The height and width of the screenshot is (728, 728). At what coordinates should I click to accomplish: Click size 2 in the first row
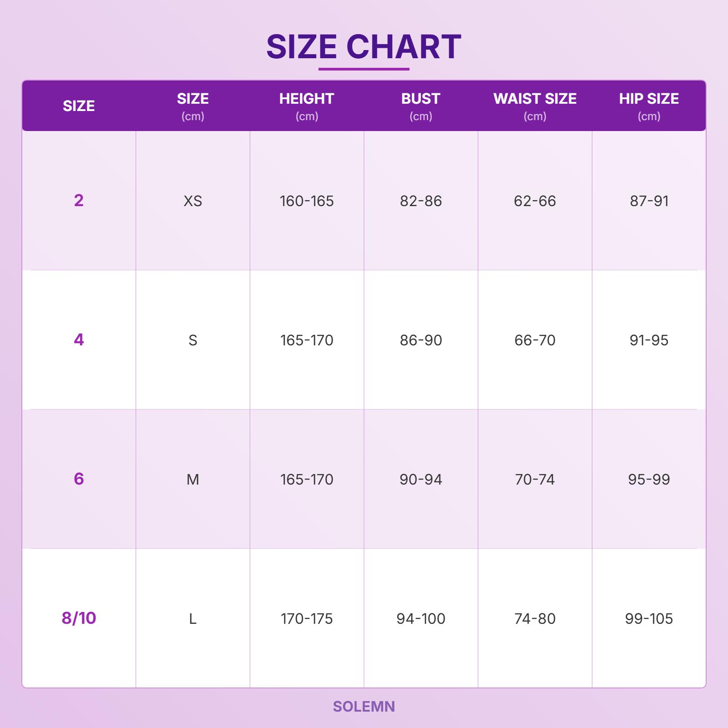[79, 200]
